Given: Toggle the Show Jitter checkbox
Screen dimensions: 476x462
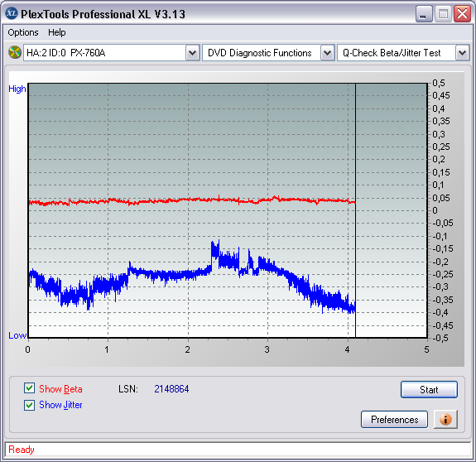Looking at the screenshot, I should point(29,405).
